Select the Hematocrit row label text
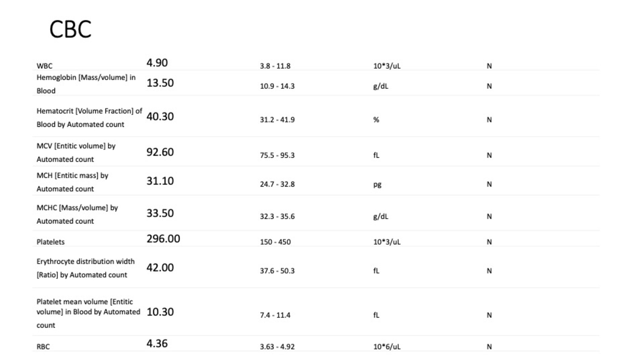The image size is (644, 362). pos(89,118)
